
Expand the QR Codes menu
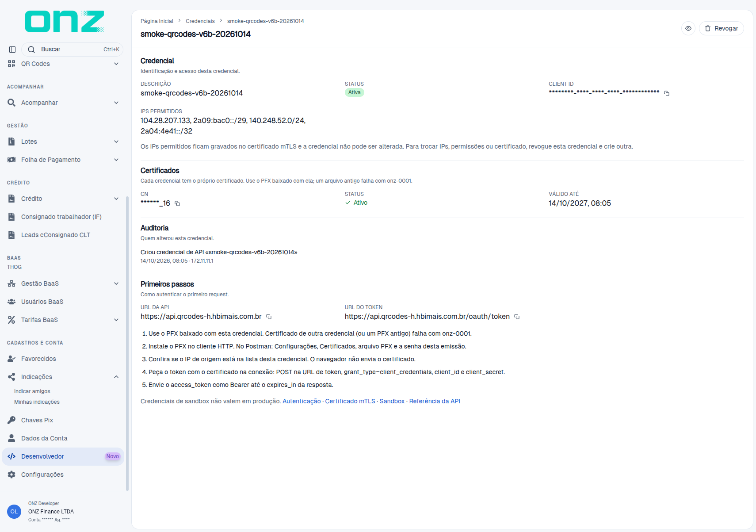pyautogui.click(x=63, y=64)
